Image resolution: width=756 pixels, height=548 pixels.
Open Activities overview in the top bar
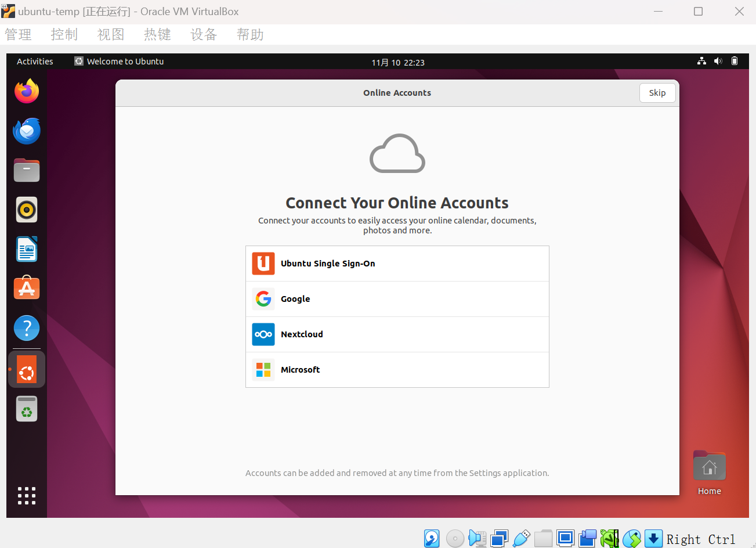tap(35, 62)
